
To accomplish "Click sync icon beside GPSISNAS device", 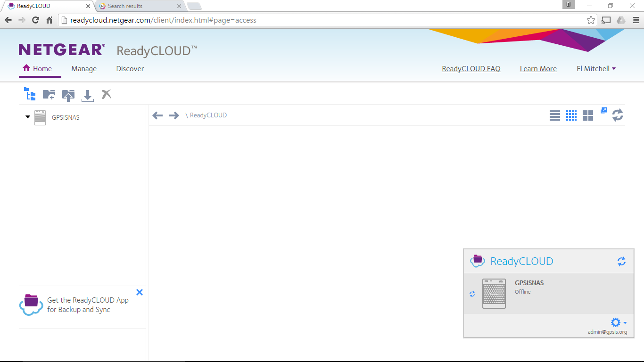I will click(x=472, y=294).
